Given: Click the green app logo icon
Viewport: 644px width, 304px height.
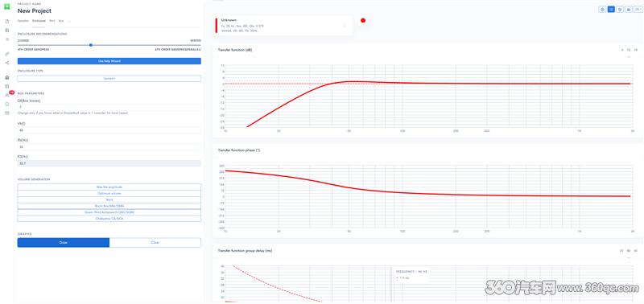Looking at the screenshot, I should [x=7, y=6].
